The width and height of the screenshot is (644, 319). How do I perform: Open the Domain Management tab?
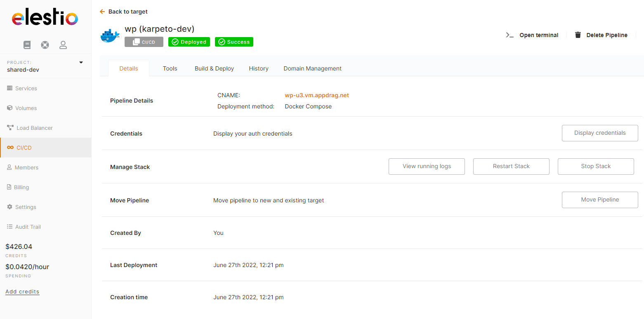pos(312,68)
